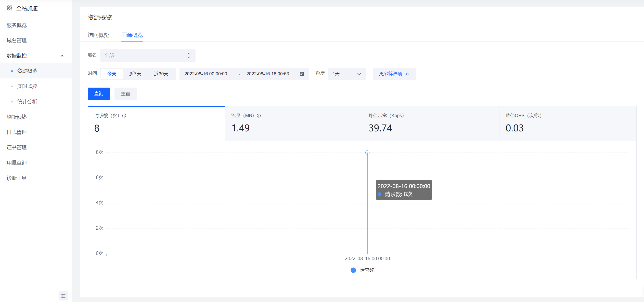This screenshot has width=644, height=302.
Task: Select 近7天 time range option
Action: [x=135, y=74]
